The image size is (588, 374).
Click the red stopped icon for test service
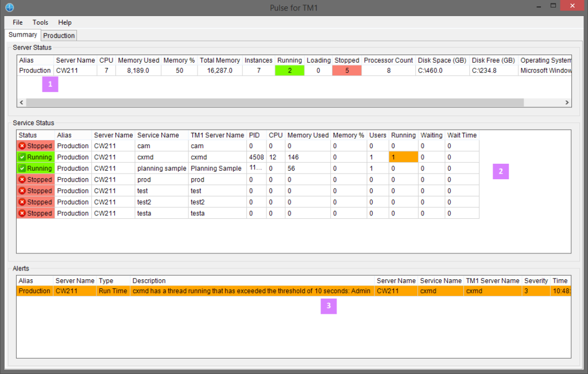pos(22,191)
